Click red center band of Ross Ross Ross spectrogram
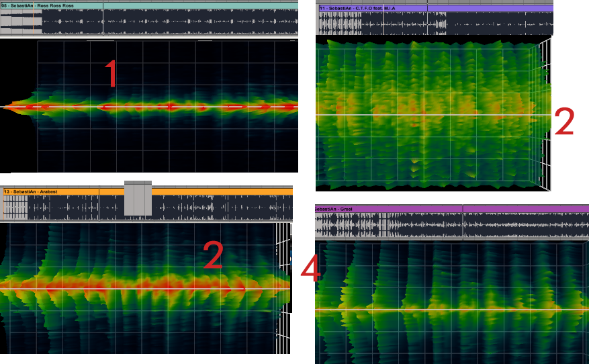 [x=168, y=107]
